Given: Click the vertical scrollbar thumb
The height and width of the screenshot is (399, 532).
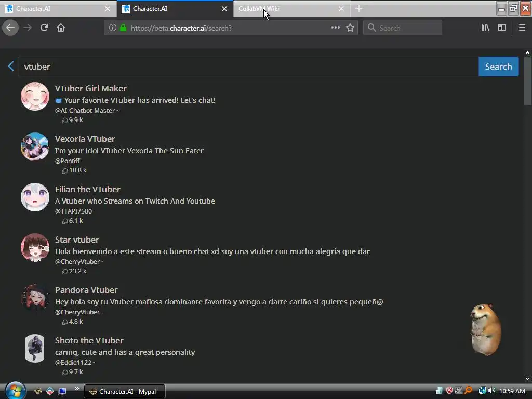Looking at the screenshot, I should [527, 82].
